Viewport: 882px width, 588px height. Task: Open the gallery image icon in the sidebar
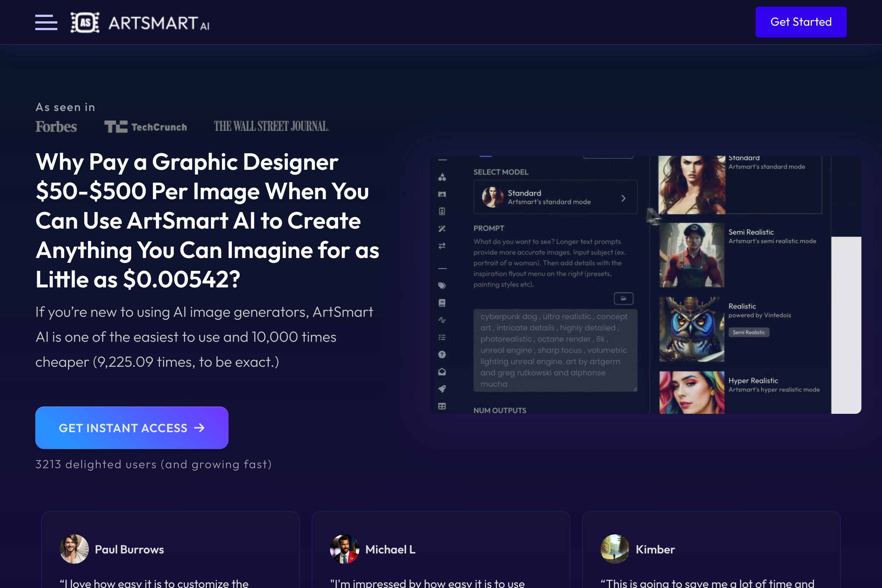point(442,194)
